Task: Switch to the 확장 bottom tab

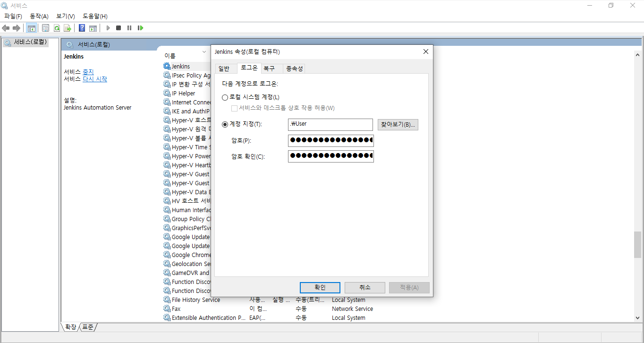Action: 70,326
